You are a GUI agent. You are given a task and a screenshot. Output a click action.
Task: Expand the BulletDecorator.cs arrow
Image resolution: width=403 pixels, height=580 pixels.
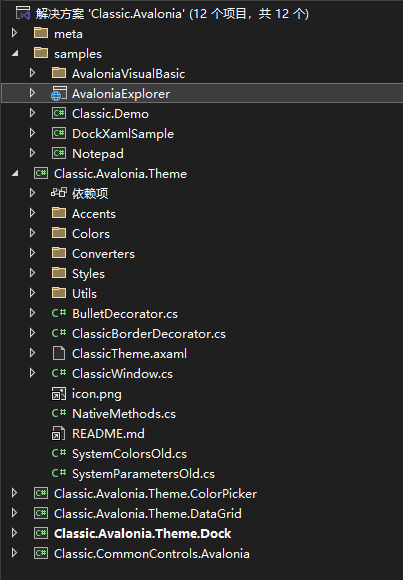[x=33, y=313]
